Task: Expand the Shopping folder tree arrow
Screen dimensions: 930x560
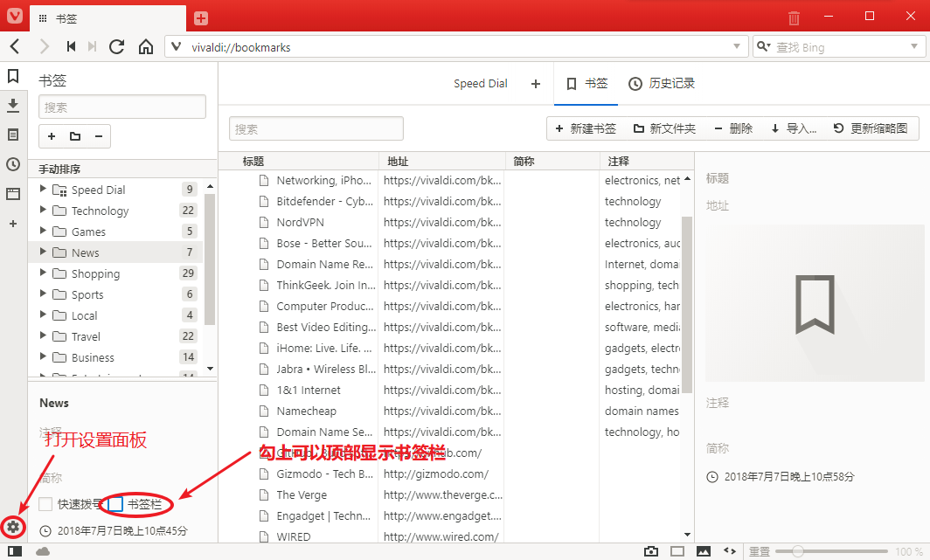Action: click(42, 273)
